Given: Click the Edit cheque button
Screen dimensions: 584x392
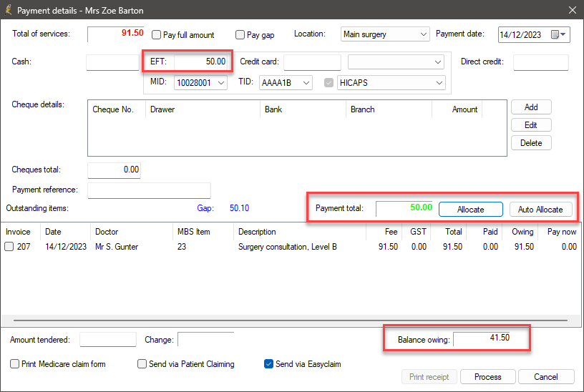Looking at the screenshot, I should [531, 125].
